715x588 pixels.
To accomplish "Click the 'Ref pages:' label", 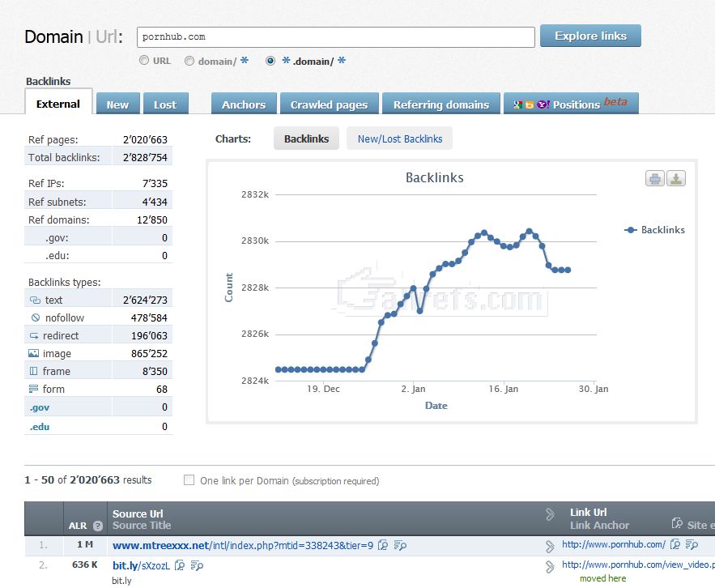I will tap(53, 139).
